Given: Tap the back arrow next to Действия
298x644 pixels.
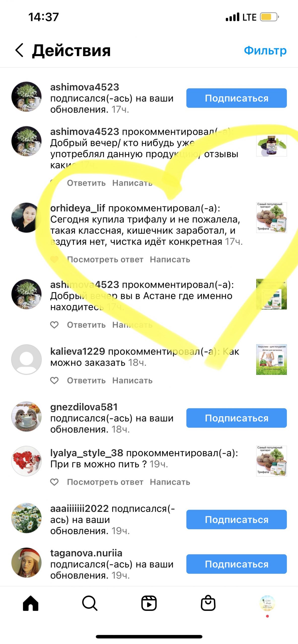Looking at the screenshot, I should (x=19, y=50).
